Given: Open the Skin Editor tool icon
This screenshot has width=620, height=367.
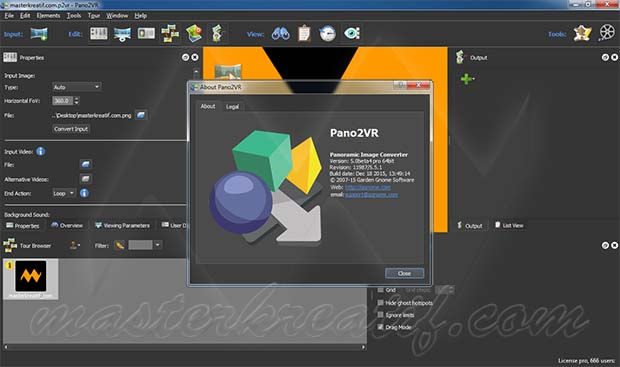Looking at the screenshot, I should [x=582, y=34].
